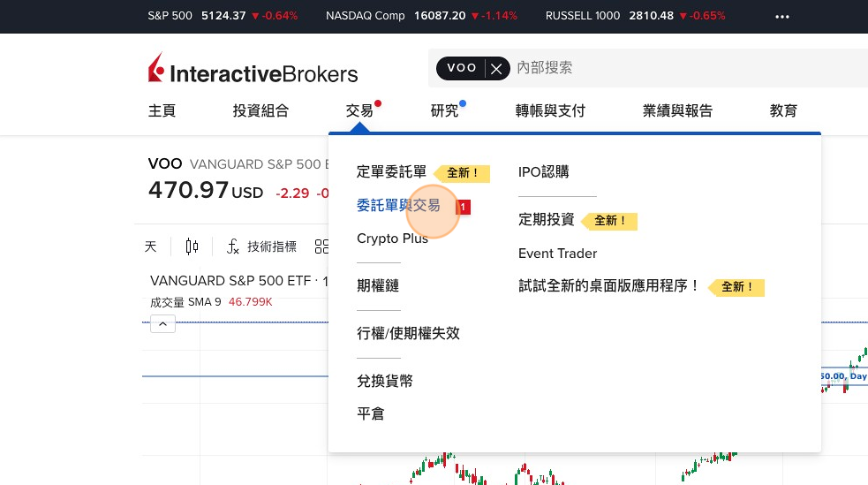Open 技術指標 indicators function icon
This screenshot has width=868, height=485.
[x=233, y=246]
